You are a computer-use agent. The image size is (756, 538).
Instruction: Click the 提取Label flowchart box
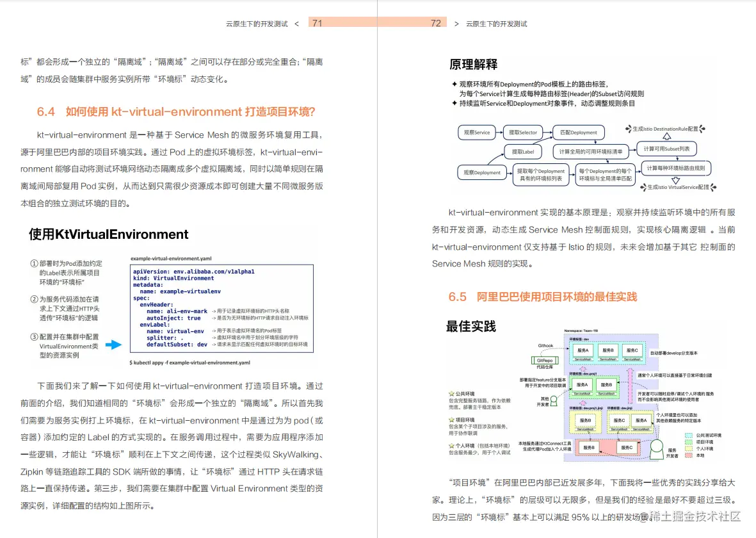click(523, 152)
